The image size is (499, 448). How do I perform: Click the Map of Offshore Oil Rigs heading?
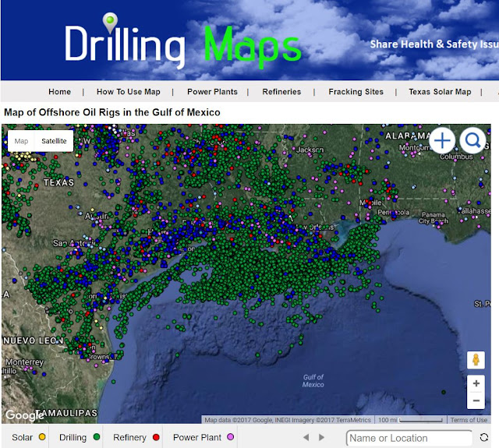click(x=112, y=112)
